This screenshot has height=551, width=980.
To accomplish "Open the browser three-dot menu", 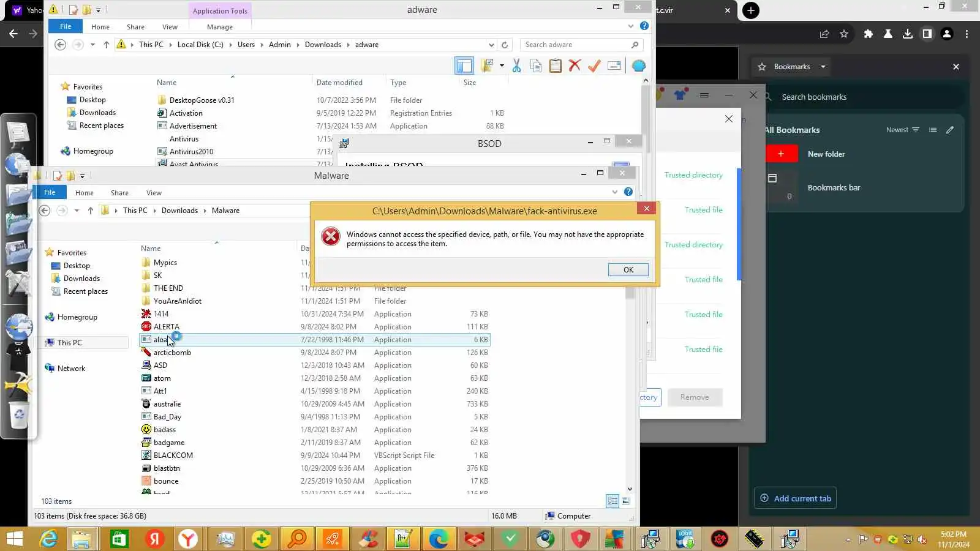I will tap(967, 34).
